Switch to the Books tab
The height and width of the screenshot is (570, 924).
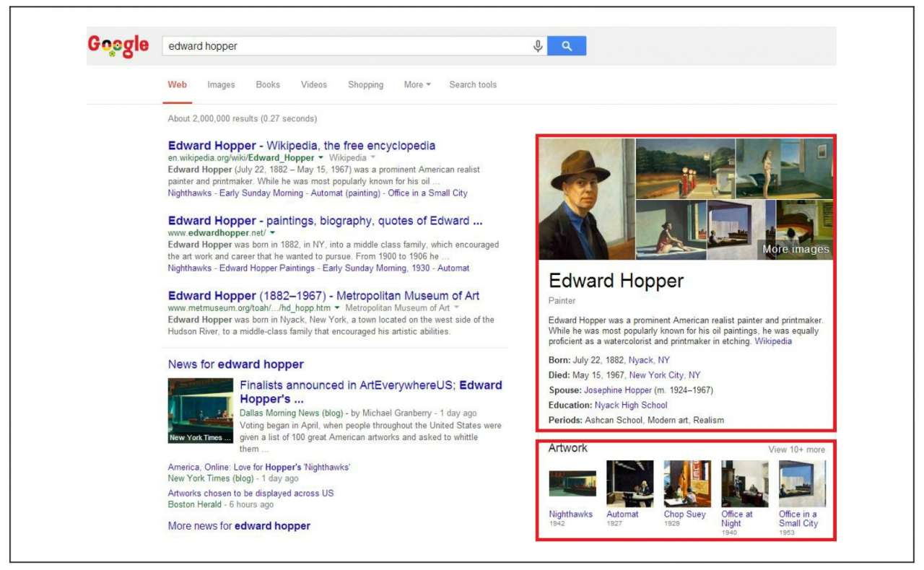268,84
